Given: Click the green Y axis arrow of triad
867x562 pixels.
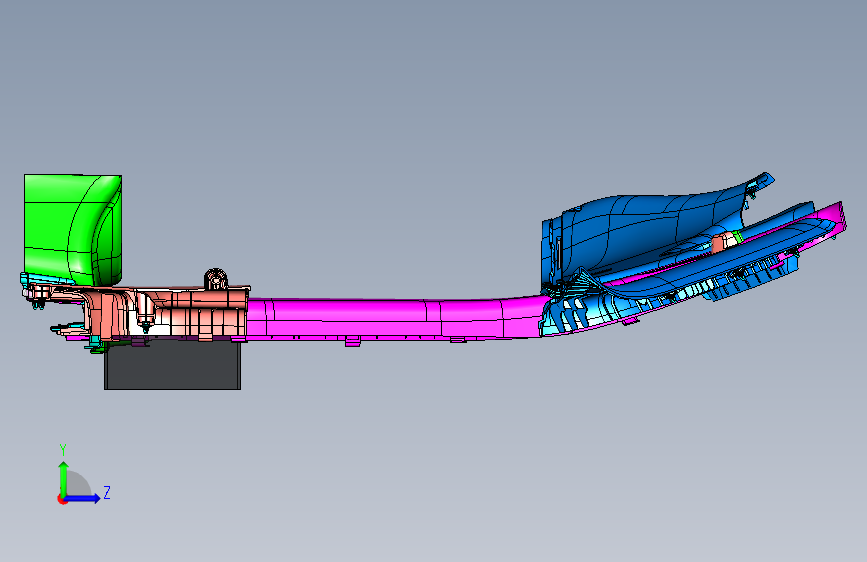Looking at the screenshot, I should click(64, 479).
